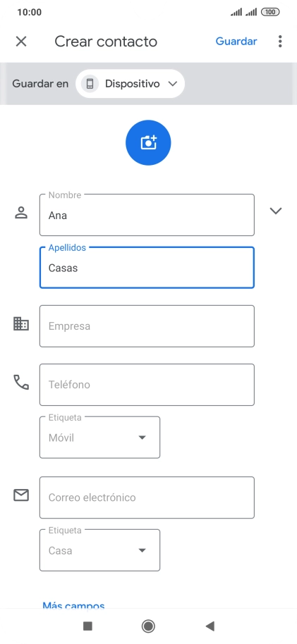Show more fields via Más campos
Viewport: 297px width, 644px height.
(x=73, y=605)
